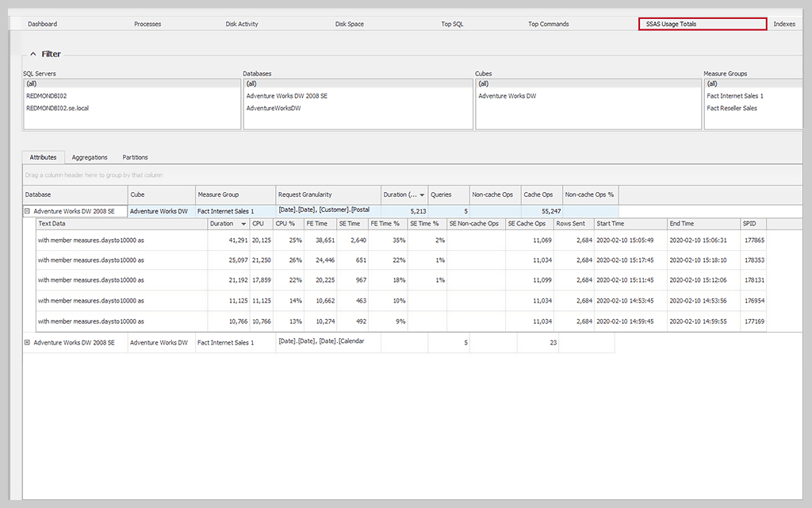
Task: Select the Attributes tab
Action: 44,157
